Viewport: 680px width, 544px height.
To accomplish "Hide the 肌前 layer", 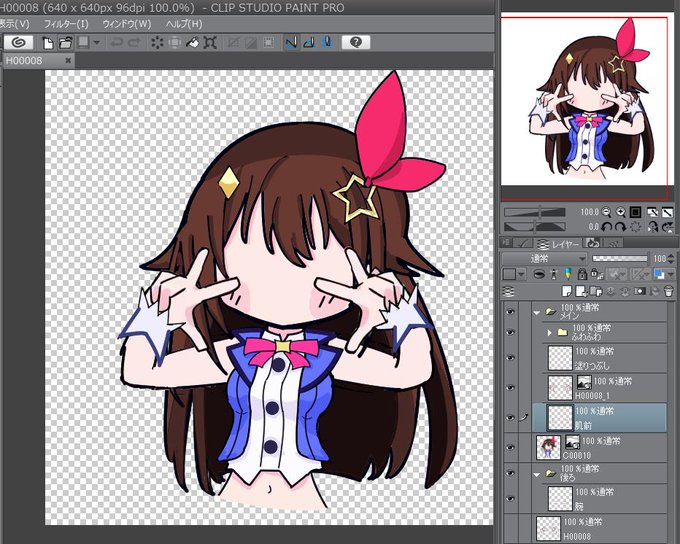I will pos(510,418).
